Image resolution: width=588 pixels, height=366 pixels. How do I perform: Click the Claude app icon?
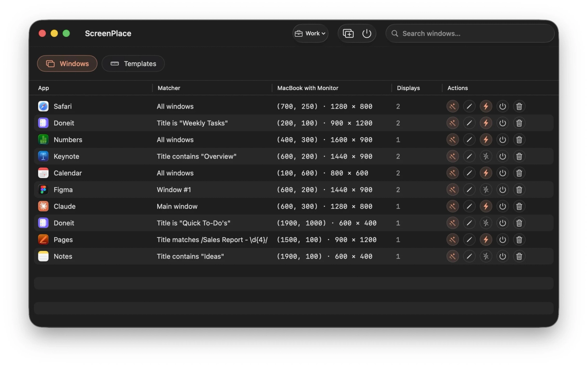(x=43, y=206)
